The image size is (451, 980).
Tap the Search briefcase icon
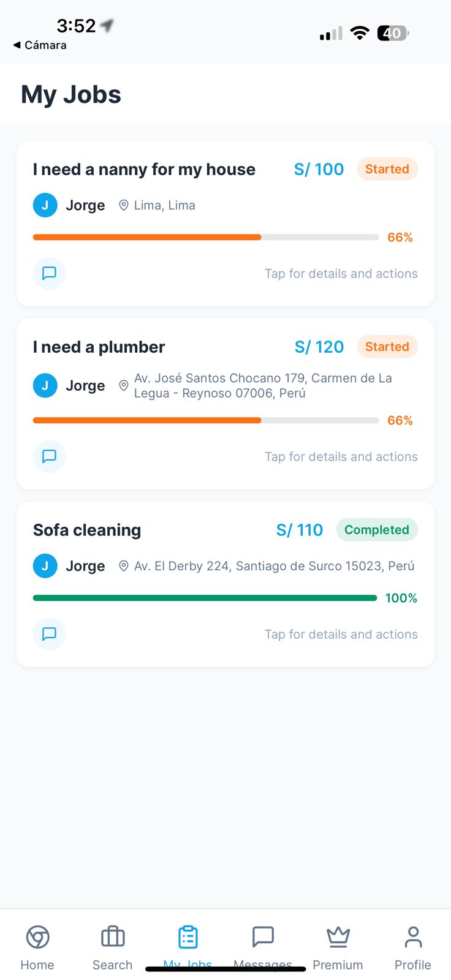(x=113, y=937)
